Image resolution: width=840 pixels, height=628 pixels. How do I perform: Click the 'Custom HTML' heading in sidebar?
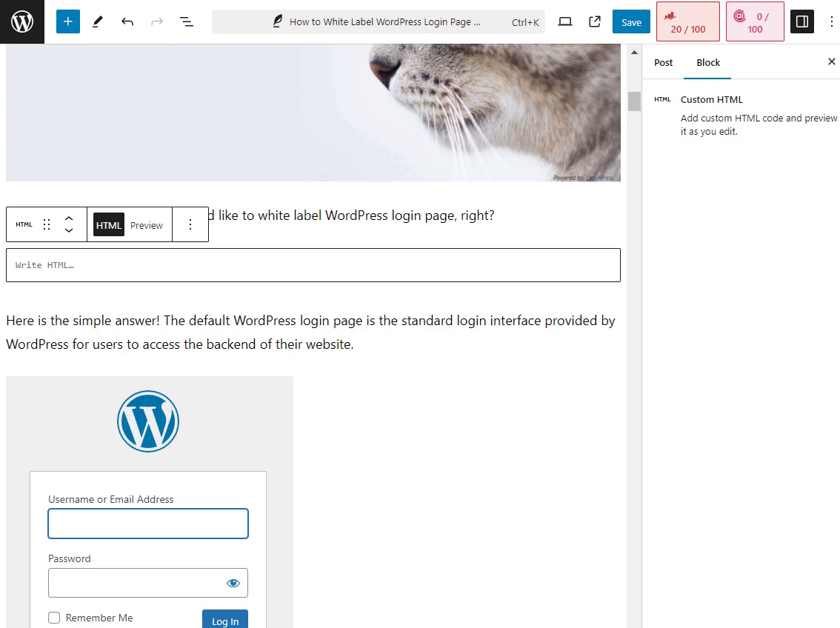click(x=711, y=99)
